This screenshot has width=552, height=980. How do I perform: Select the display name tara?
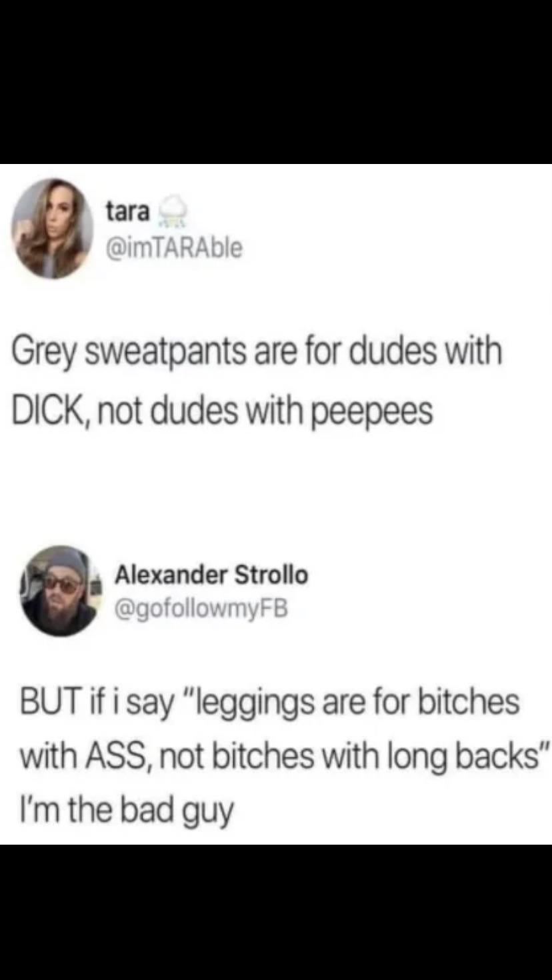point(128,211)
